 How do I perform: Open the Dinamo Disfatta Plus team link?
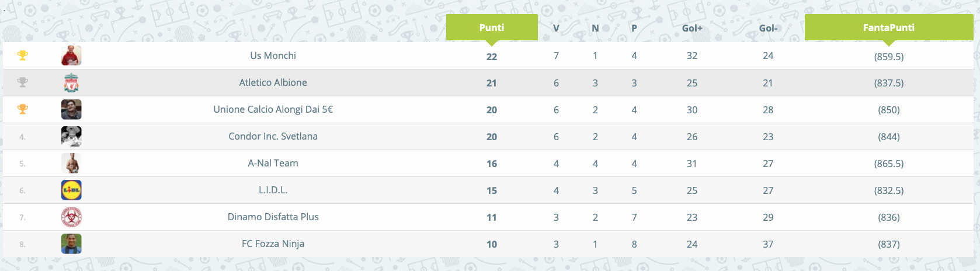click(x=273, y=217)
